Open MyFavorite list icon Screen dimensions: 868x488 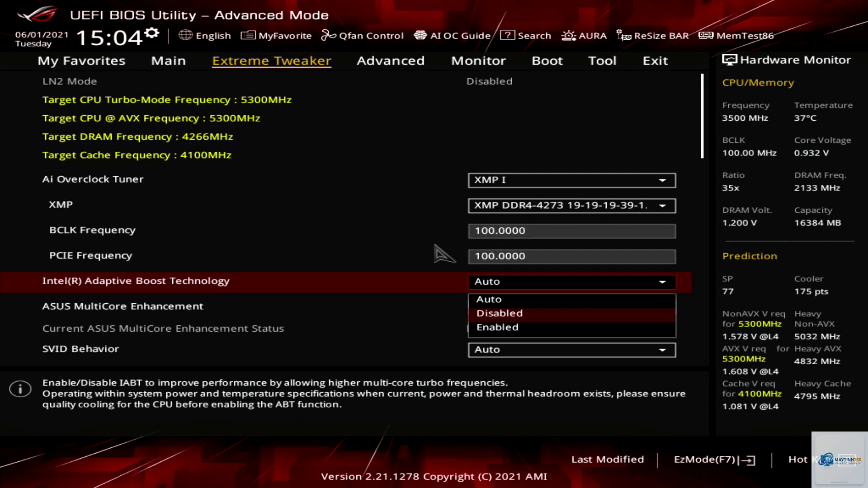point(248,35)
